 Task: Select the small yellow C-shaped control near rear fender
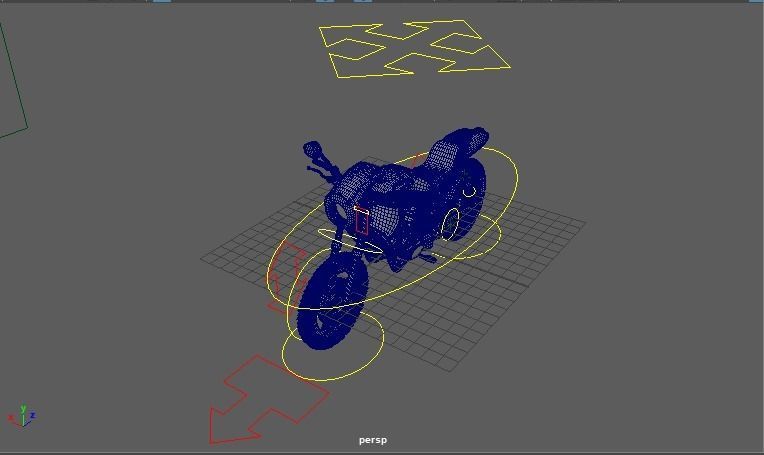(x=469, y=191)
